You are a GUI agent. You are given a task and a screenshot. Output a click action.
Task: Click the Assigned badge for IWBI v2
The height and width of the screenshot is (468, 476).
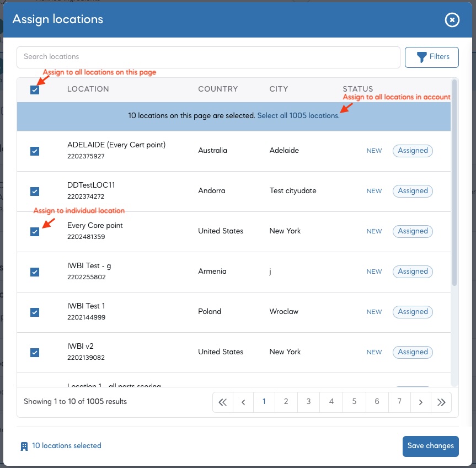click(x=413, y=352)
